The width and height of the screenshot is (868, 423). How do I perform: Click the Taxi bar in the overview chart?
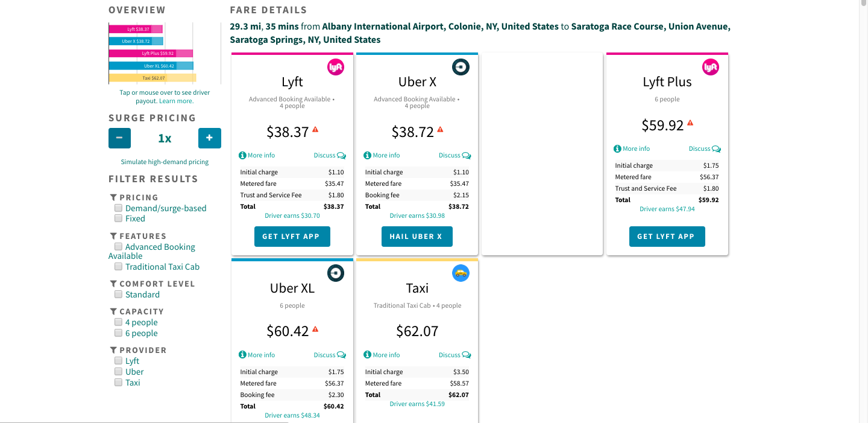[151, 77]
